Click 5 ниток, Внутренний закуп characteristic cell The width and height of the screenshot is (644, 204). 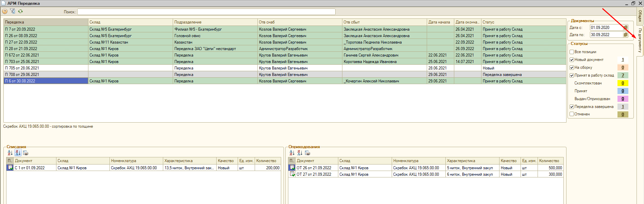(x=472, y=168)
